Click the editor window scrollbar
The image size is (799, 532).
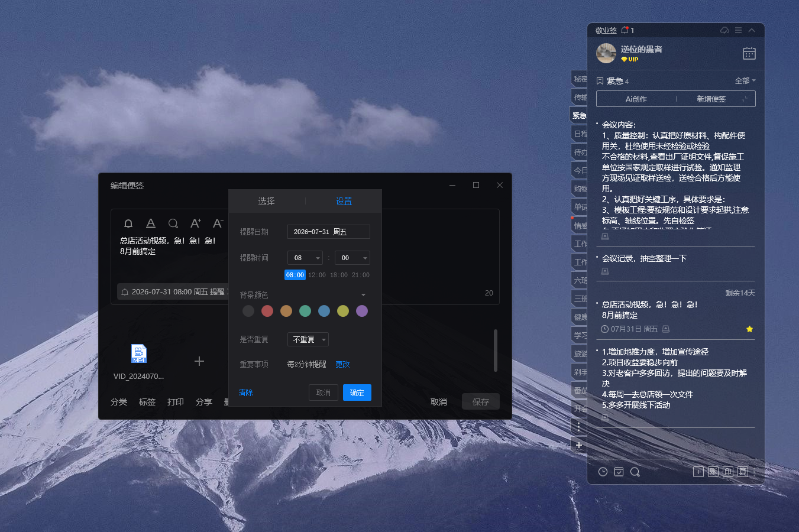point(496,351)
